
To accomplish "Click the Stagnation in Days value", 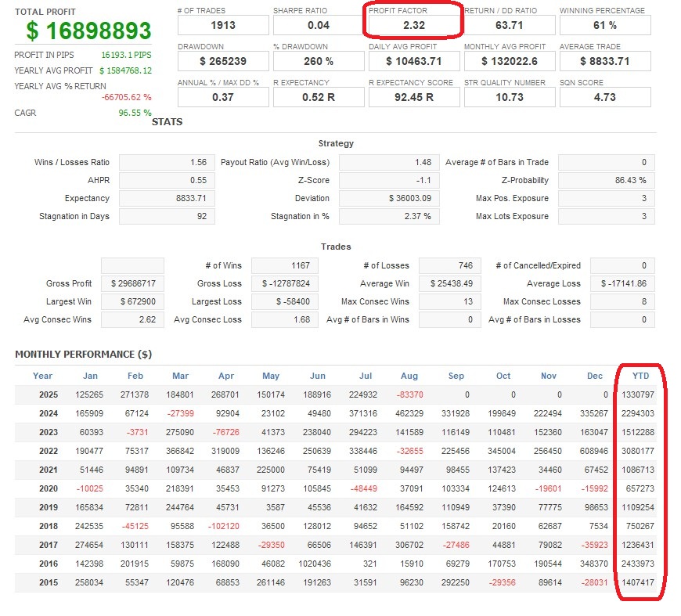I will (167, 216).
